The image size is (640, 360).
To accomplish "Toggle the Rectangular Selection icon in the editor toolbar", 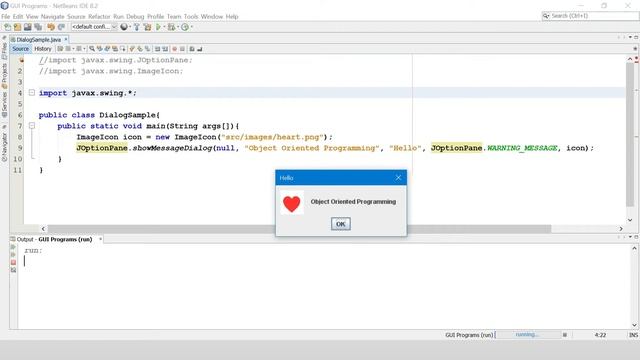I will click(122, 49).
